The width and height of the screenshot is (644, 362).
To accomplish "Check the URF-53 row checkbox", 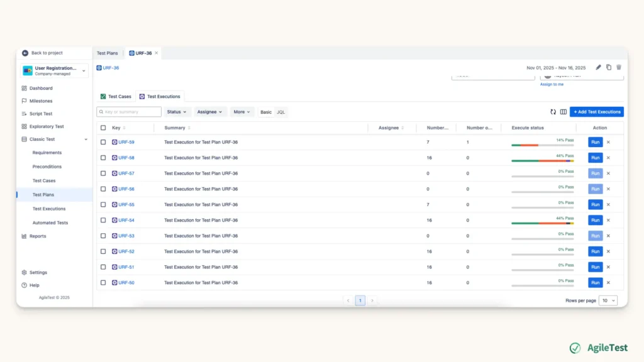I will click(x=103, y=236).
